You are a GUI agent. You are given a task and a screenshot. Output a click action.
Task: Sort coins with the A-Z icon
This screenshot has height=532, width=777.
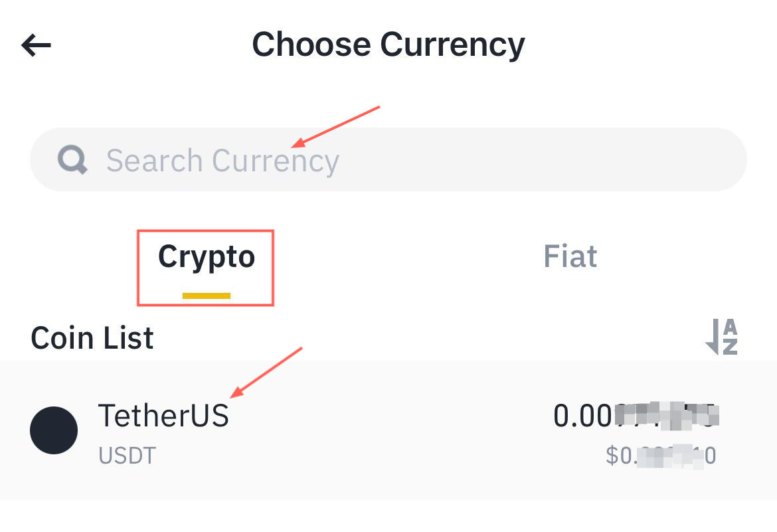[x=721, y=337]
